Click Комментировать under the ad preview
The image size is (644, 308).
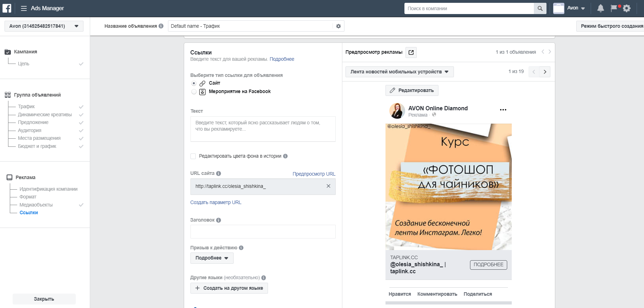click(437, 294)
